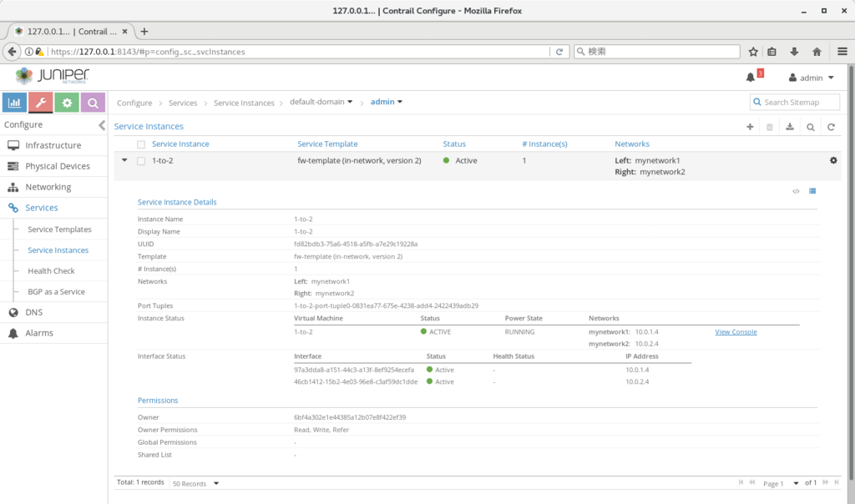Go back with browser back arrow
The height and width of the screenshot is (504, 855).
[x=12, y=52]
